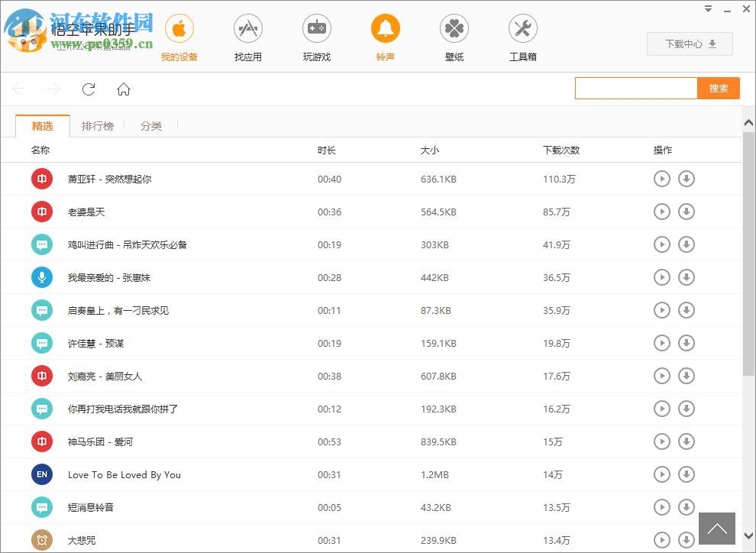Select the 精选 featured tab
The width and height of the screenshot is (756, 553).
click(x=43, y=126)
